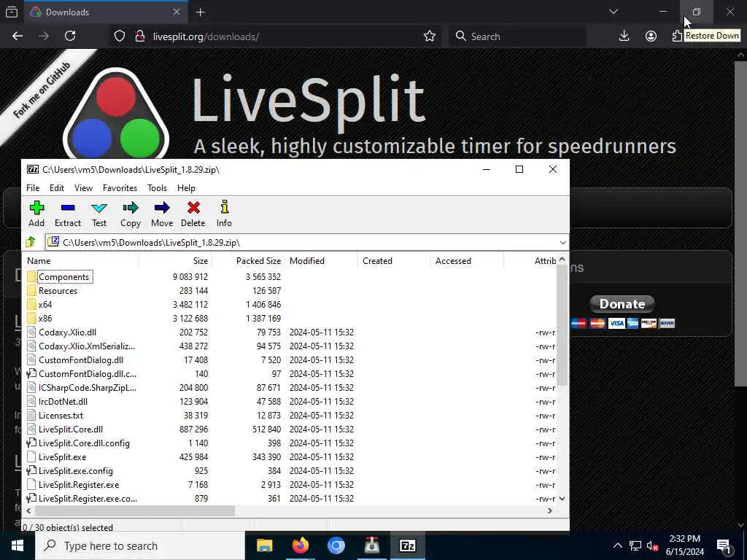Sort by the Size column header
This screenshot has height=560, width=747.
pos(175,261)
